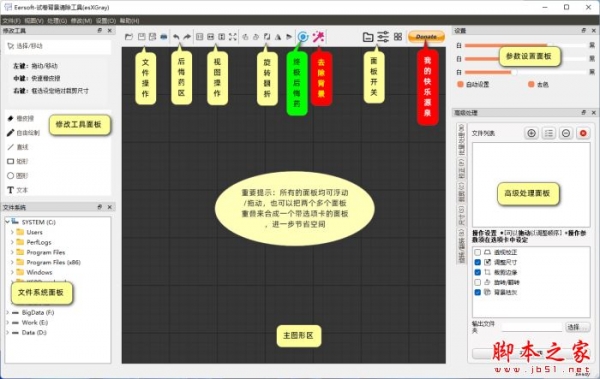Image resolution: width=600 pixels, height=379 pixels.
Task: Float the 文件系统 panel with its undock button
Action: point(99,207)
